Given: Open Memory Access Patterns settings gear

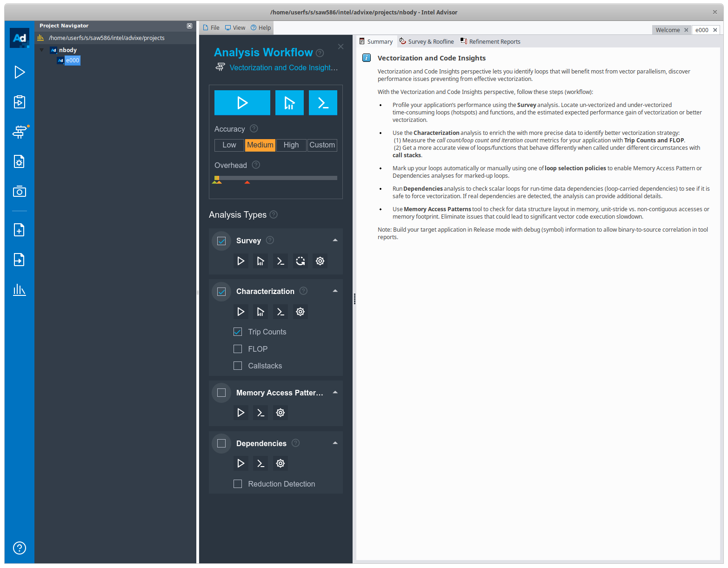Looking at the screenshot, I should click(x=281, y=413).
